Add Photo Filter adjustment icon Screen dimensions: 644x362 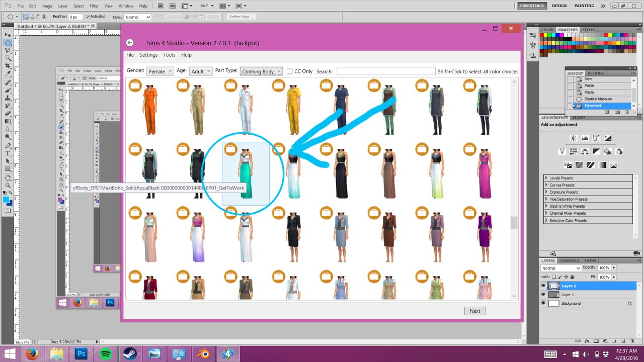[608, 151]
